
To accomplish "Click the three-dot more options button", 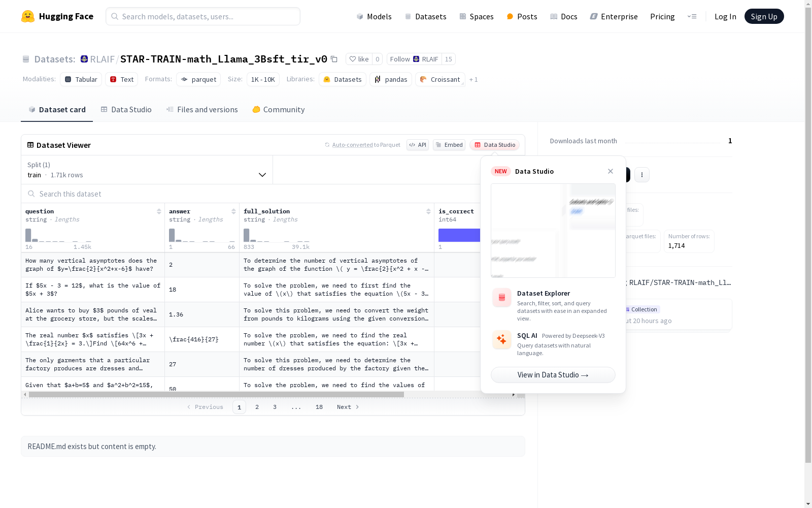I will [x=642, y=175].
